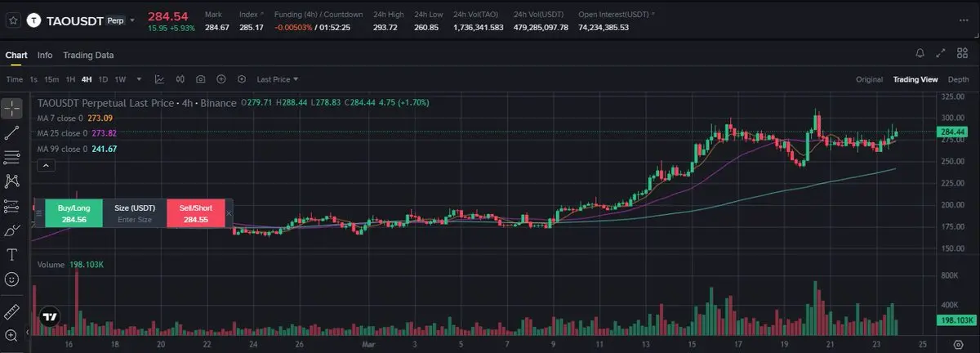Click the 284.44 current price label on axis
980x353 pixels.
coord(954,132)
